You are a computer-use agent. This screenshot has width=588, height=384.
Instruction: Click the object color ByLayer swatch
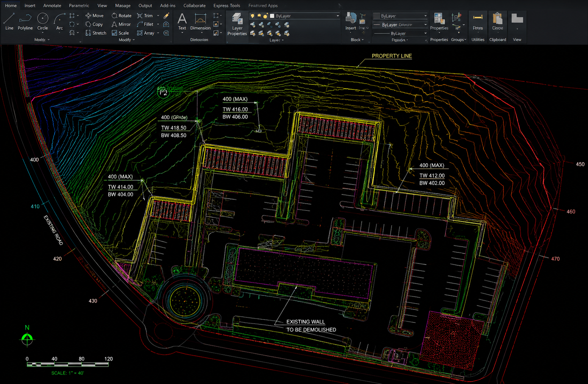pyautogui.click(x=377, y=16)
